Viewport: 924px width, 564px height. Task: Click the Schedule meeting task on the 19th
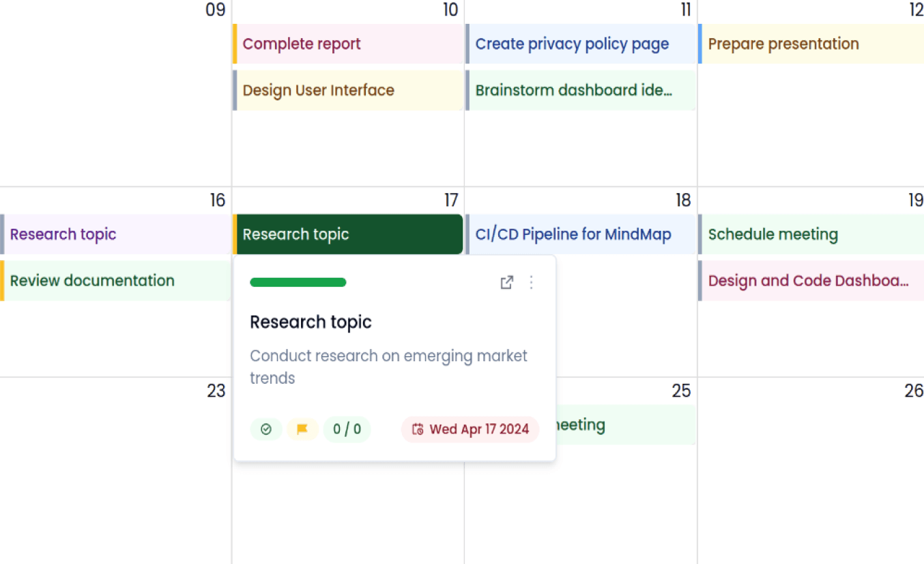[773, 234]
